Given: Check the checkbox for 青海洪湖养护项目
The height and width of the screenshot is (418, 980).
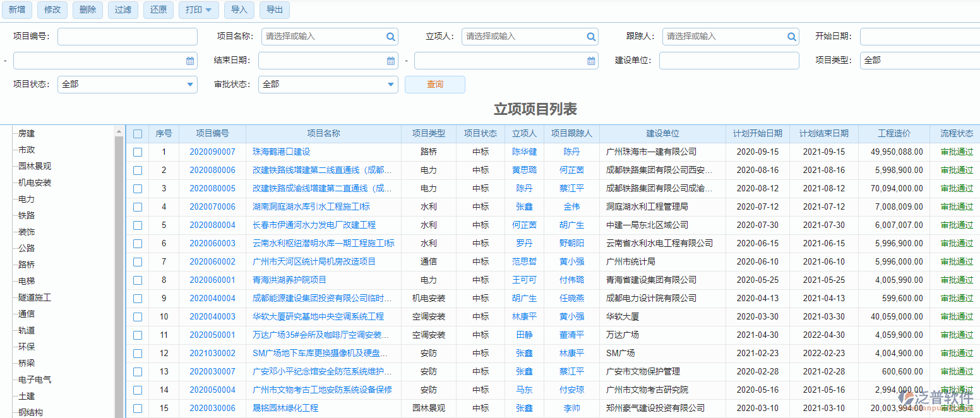Looking at the screenshot, I should click(x=138, y=280).
